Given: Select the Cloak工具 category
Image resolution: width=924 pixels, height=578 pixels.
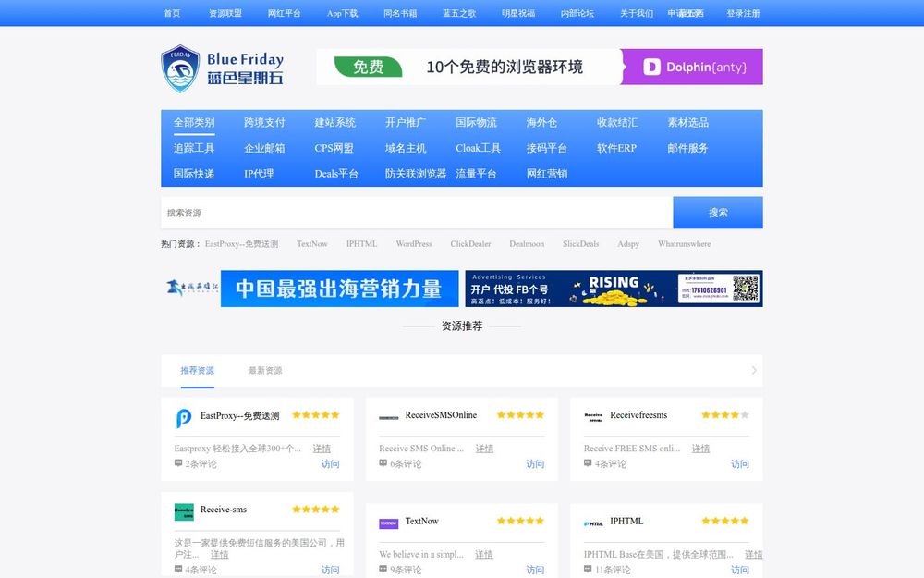Looking at the screenshot, I should coord(478,148).
